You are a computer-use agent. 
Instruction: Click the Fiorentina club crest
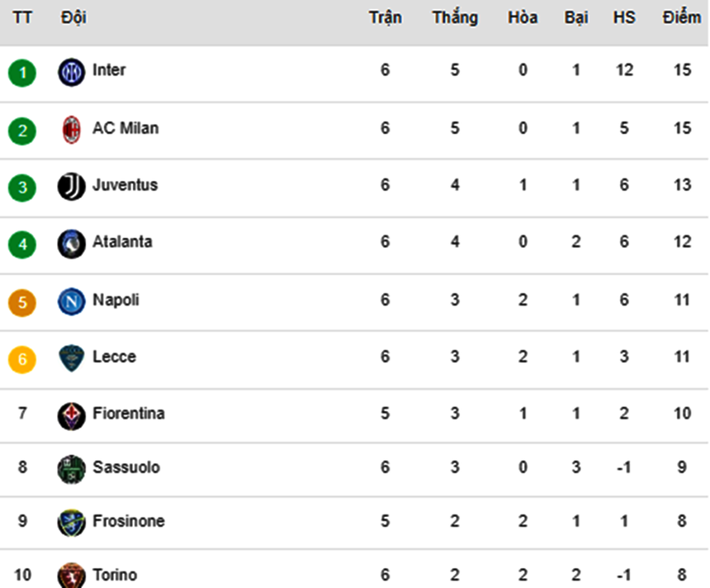coord(72,415)
